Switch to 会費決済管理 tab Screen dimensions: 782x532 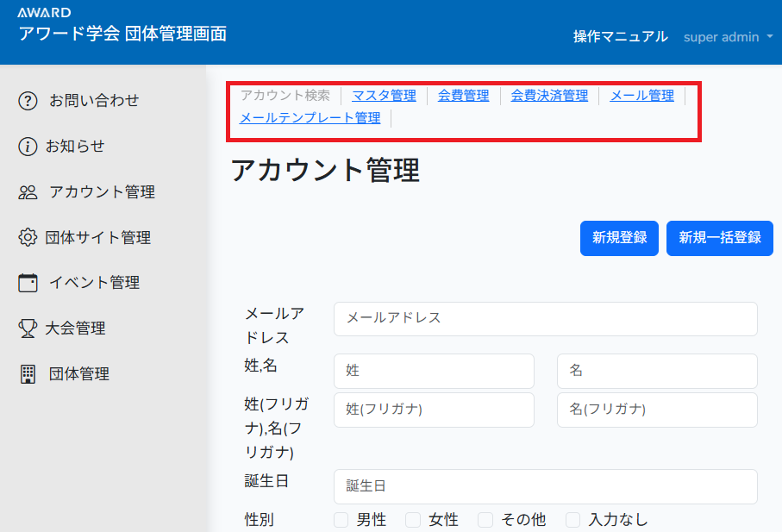tap(549, 96)
